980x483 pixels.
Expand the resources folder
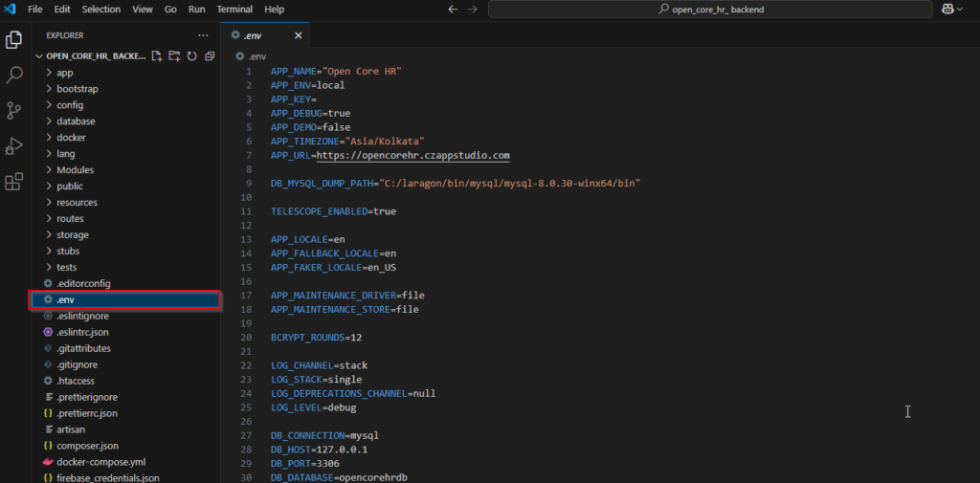tap(125, 203)
